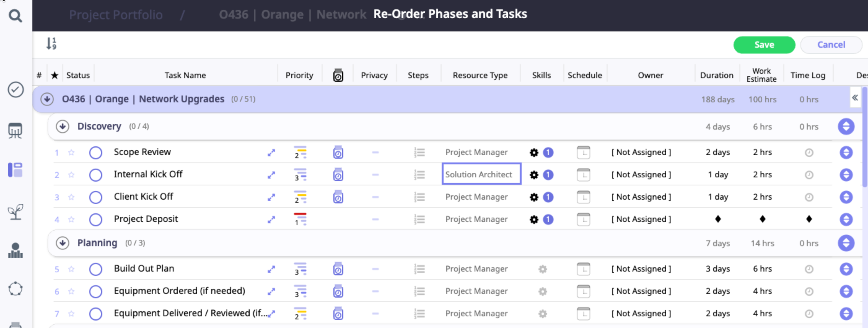Viewport: 868px width, 328px height.
Task: Click the search magnifier icon in sidebar
Action: pyautogui.click(x=15, y=16)
